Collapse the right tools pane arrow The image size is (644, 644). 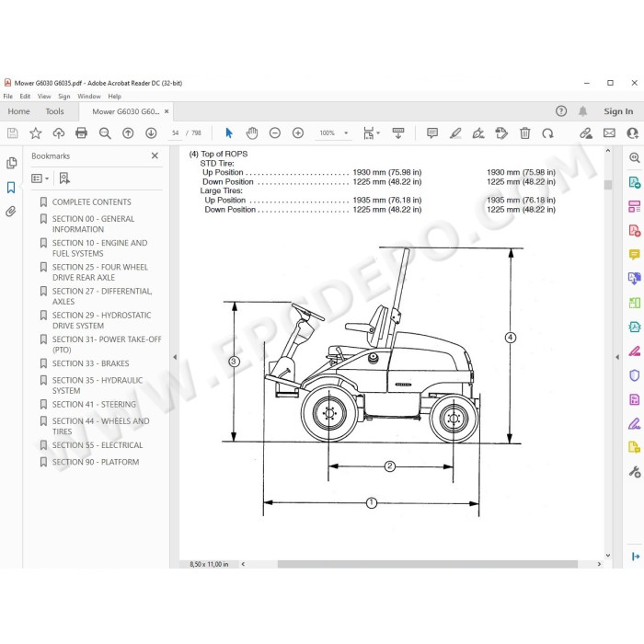pyautogui.click(x=617, y=357)
